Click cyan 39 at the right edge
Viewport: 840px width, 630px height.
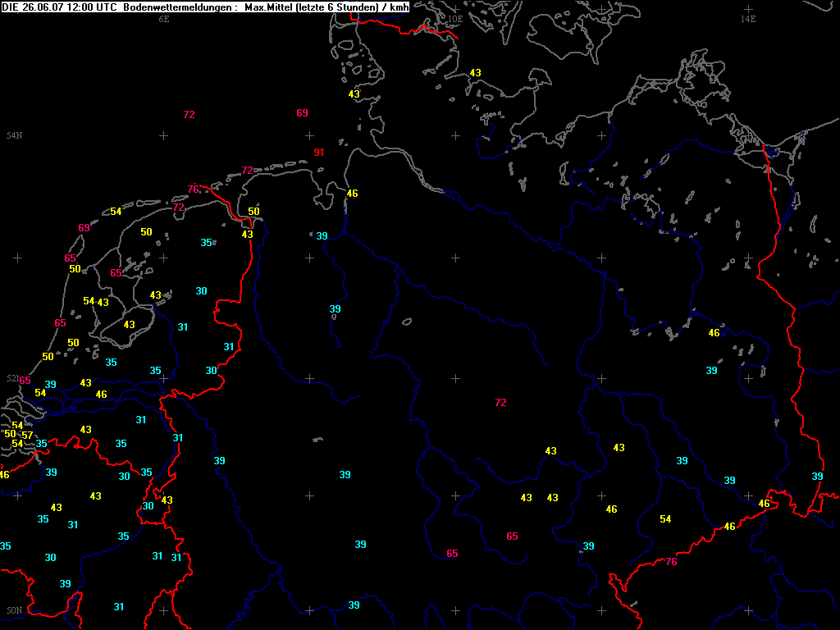[x=817, y=477]
